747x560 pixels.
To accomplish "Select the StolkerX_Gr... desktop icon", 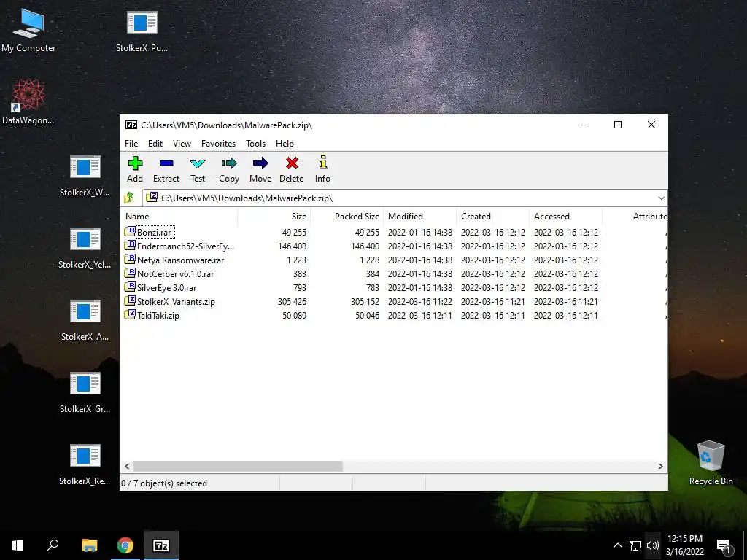I will pos(85,392).
